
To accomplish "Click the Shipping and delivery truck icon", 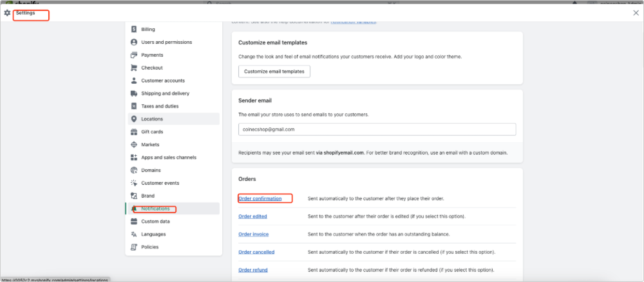I will [x=134, y=93].
